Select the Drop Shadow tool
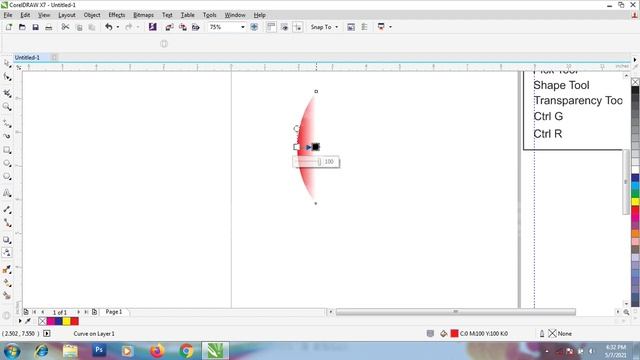Screen dimensions: 640x360 pos(7,240)
